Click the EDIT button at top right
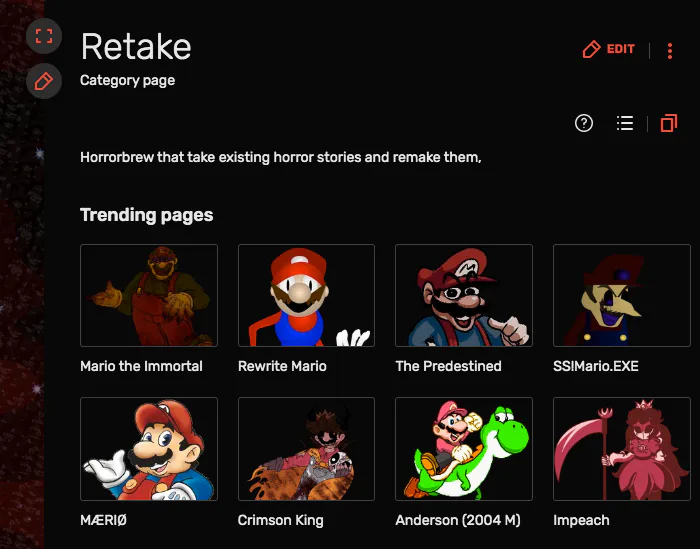 click(x=609, y=49)
